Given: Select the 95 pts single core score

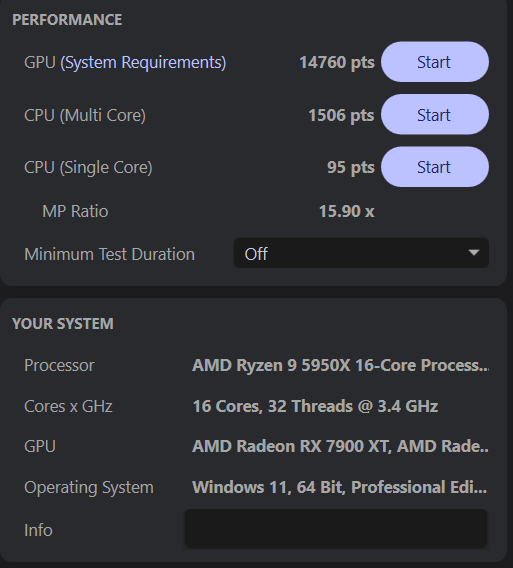Looking at the screenshot, I should [x=351, y=167].
